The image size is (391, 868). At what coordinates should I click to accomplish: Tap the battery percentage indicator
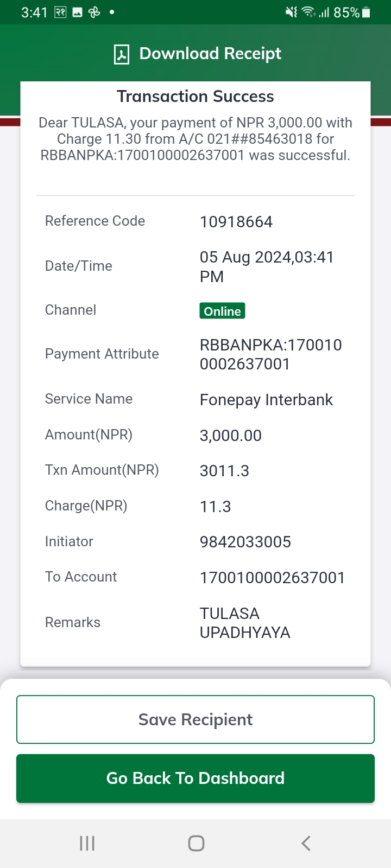pyautogui.click(x=352, y=12)
